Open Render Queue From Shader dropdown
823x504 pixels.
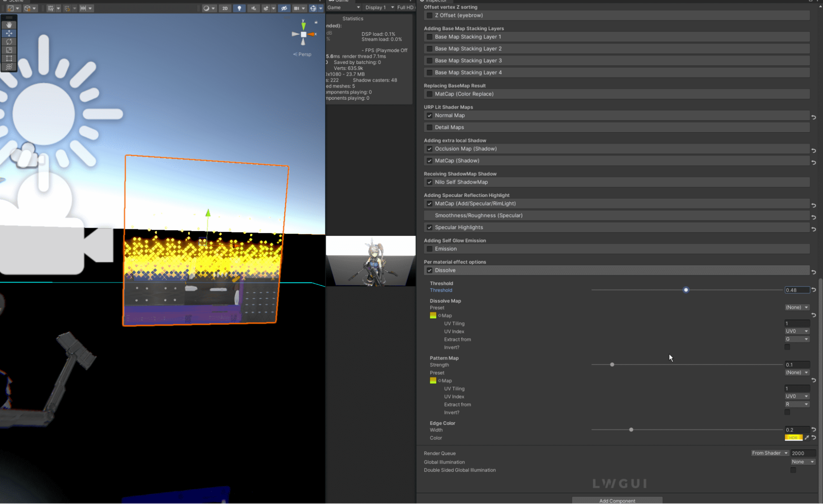tap(769, 453)
